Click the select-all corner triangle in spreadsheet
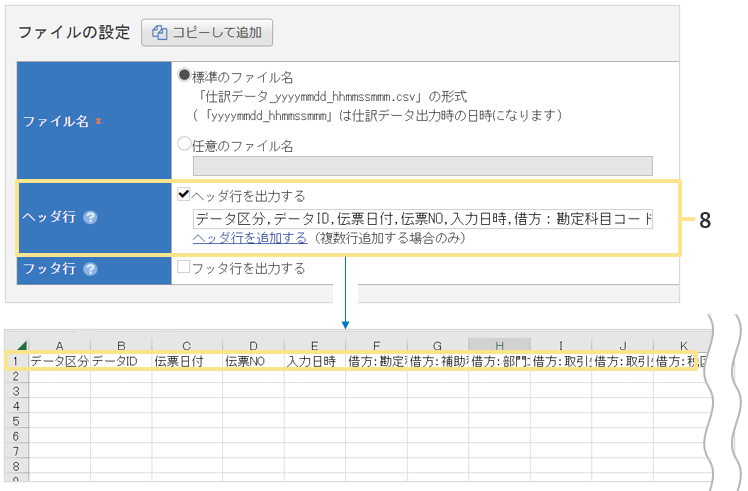748x491 pixels. (21, 345)
